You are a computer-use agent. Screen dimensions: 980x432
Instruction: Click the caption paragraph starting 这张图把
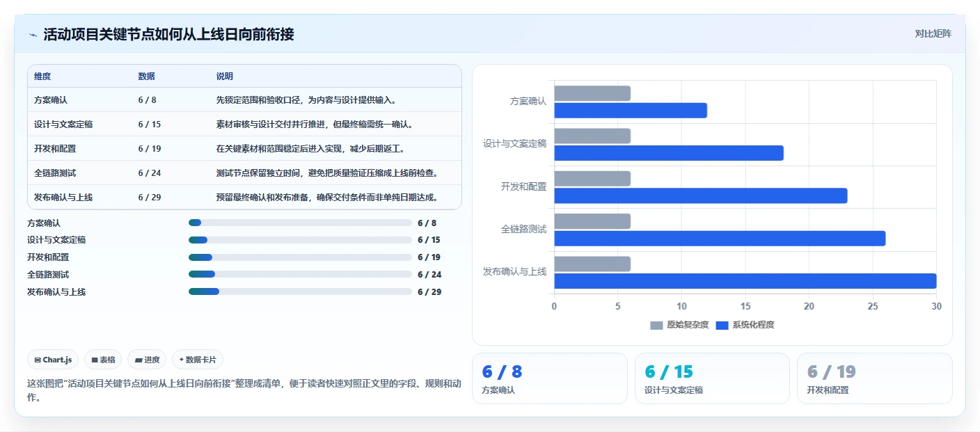tap(244, 390)
